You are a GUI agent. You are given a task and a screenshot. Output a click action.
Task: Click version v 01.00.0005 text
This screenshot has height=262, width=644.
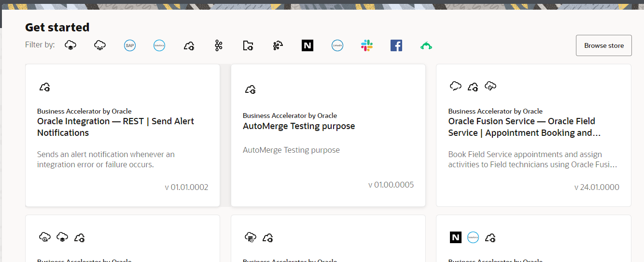coord(391,185)
